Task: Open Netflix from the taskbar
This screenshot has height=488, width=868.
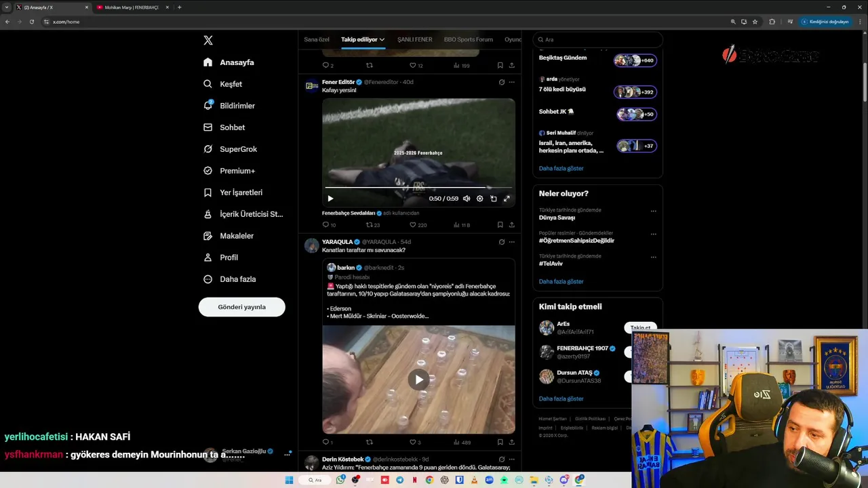Action: [x=414, y=480]
